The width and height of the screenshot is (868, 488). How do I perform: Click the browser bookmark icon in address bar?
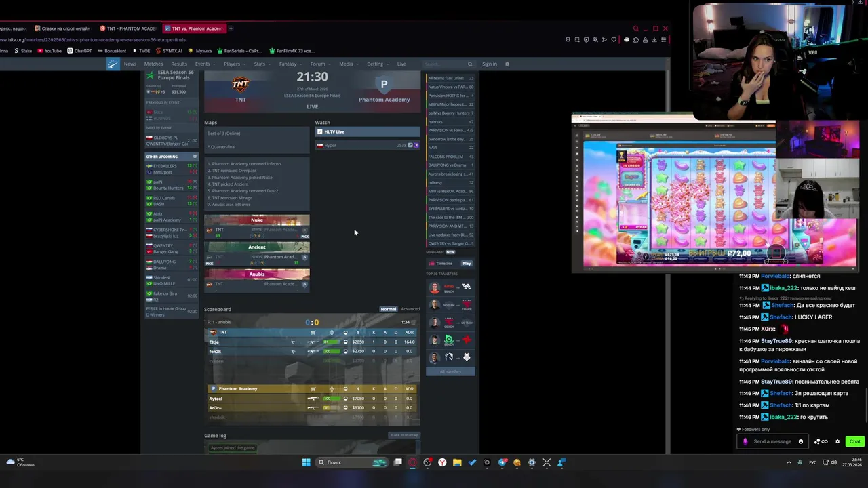(568, 39)
